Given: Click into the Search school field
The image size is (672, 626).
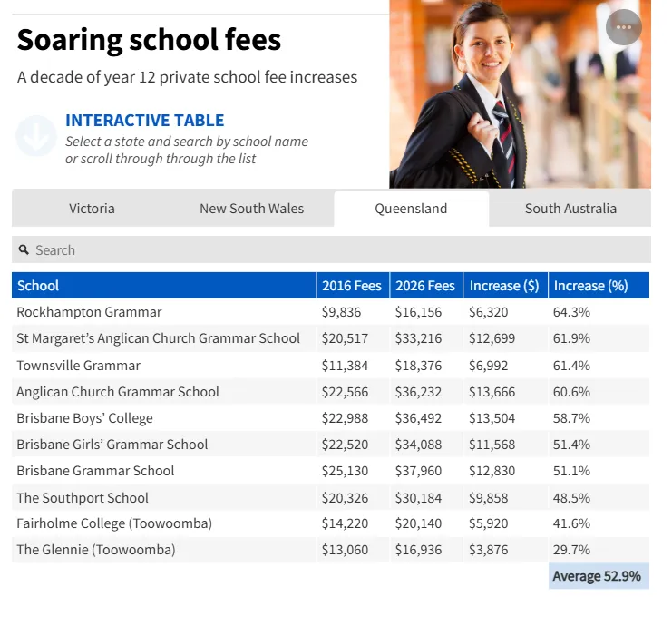Looking at the screenshot, I should pyautogui.click(x=336, y=249).
